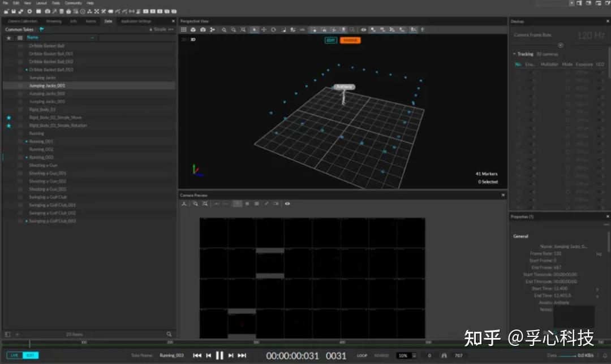Click the zoom icon in Camera Preview toolbar
Image resolution: width=611 pixels, height=364 pixels.
coord(195,203)
